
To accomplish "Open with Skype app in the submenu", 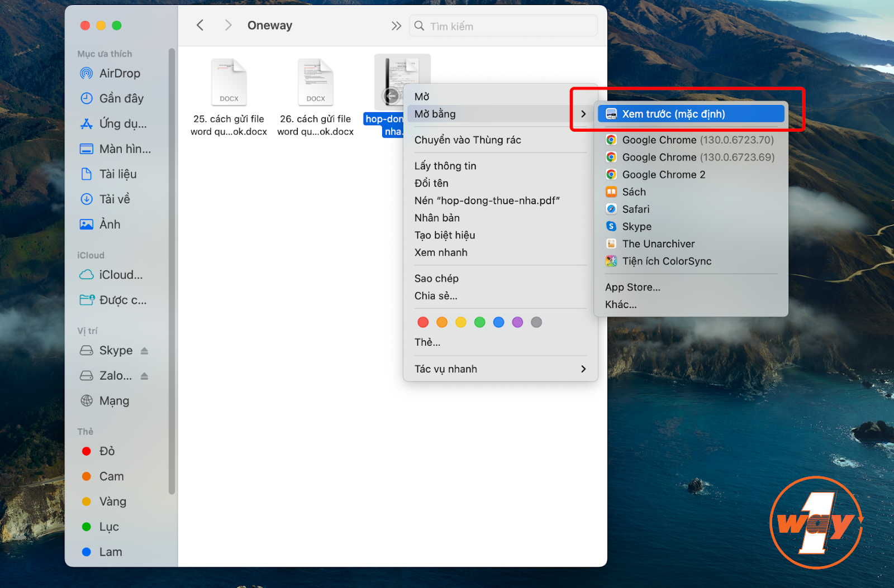I will 691,226.
